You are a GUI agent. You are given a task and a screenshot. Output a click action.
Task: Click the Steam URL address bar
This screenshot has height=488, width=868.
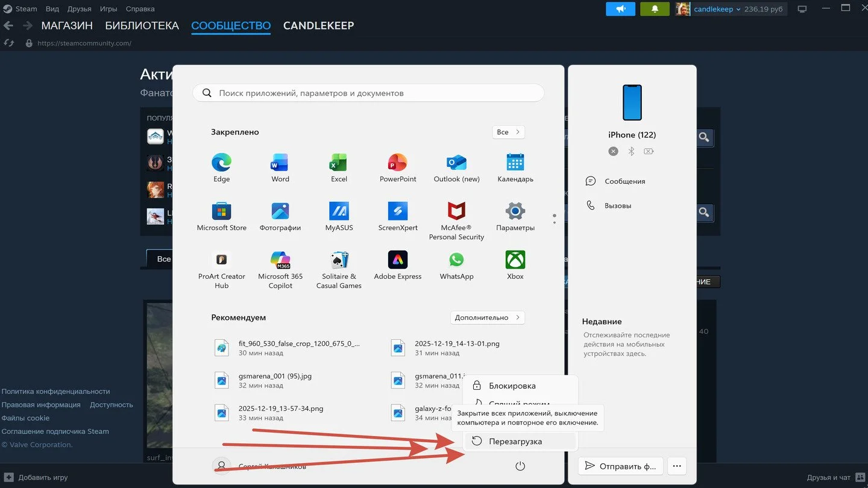[84, 43]
